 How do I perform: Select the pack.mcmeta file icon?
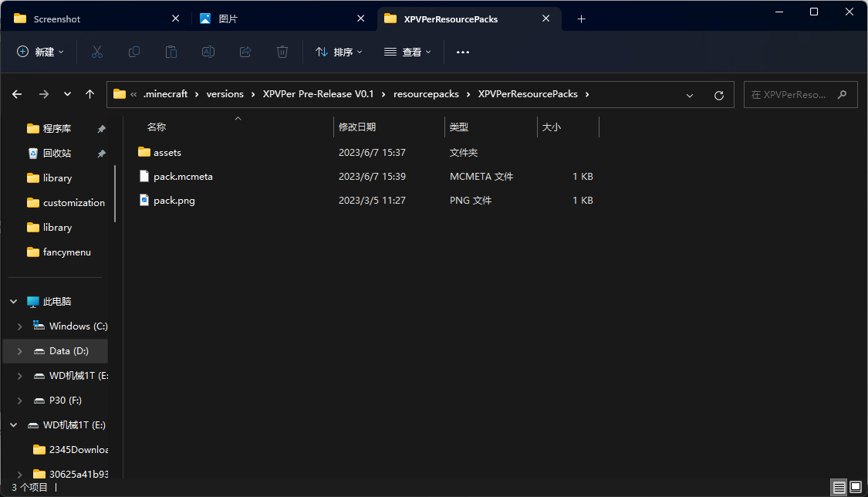[x=144, y=177]
